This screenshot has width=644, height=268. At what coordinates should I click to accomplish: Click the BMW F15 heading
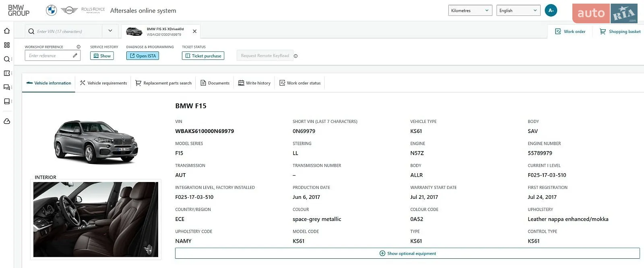[191, 106]
